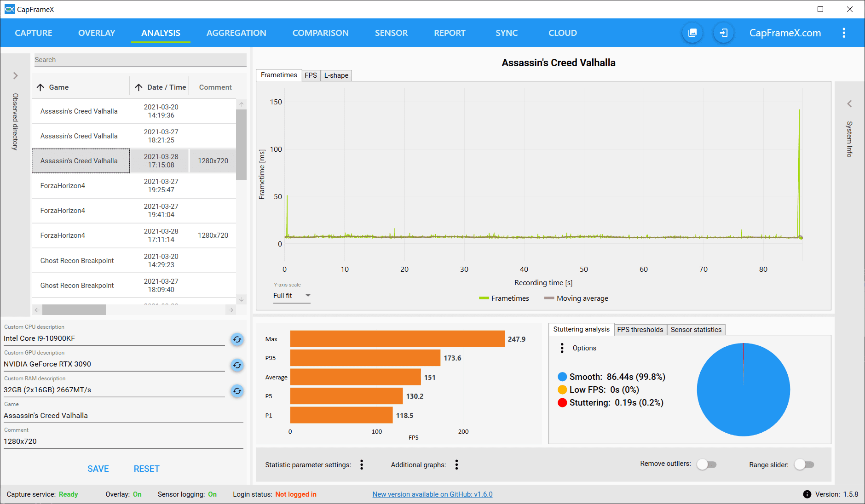This screenshot has height=504, width=865.
Task: Expand the Observed directory panel
Action: [x=15, y=75]
